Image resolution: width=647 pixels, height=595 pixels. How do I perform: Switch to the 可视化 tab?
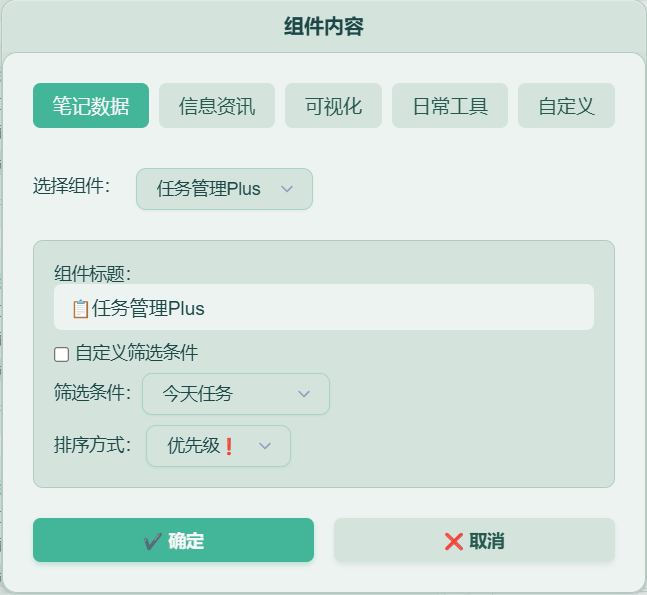333,106
